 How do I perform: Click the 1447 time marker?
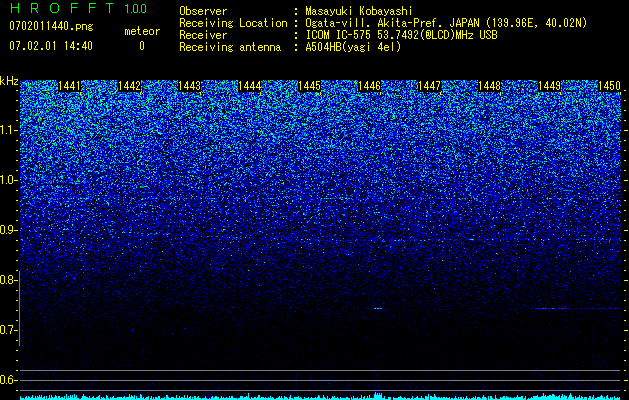click(x=430, y=86)
